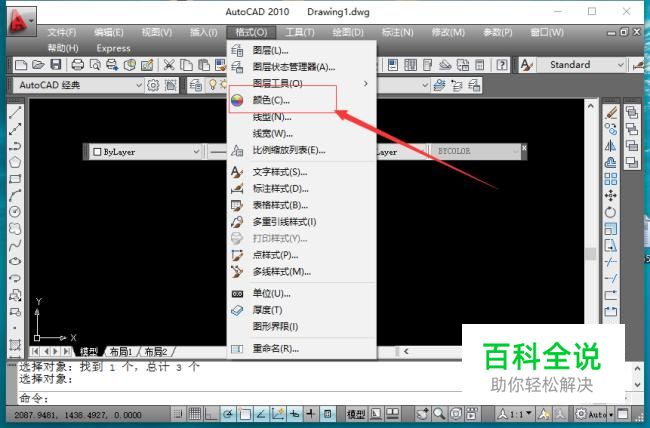
Task: Select the Circle draw tool
Action: [x=15, y=212]
